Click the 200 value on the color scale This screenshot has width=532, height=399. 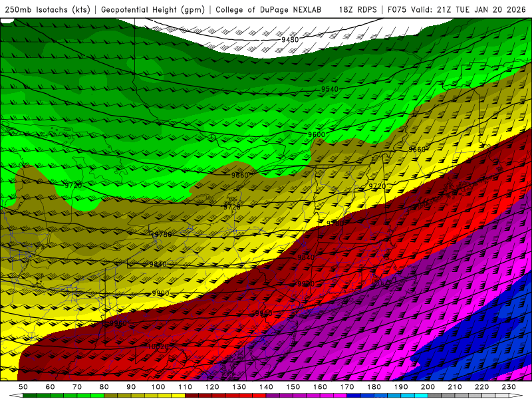[428, 387]
